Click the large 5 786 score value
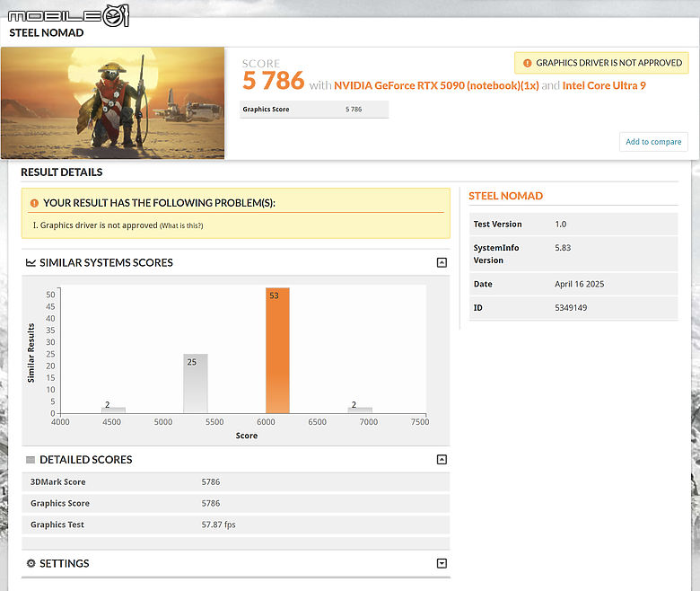 point(273,81)
